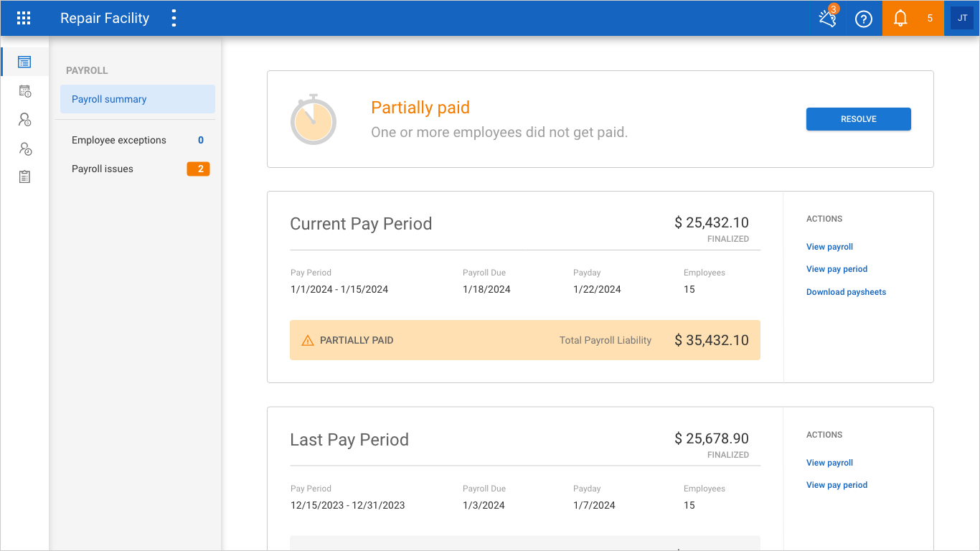Click the Partially paid heading
980x551 pixels.
420,108
